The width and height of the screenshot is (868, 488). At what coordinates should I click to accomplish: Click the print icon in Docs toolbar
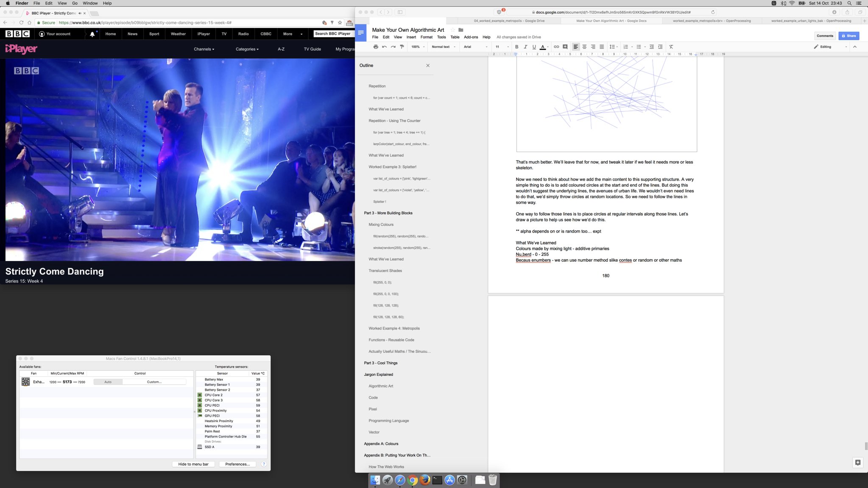coord(375,47)
